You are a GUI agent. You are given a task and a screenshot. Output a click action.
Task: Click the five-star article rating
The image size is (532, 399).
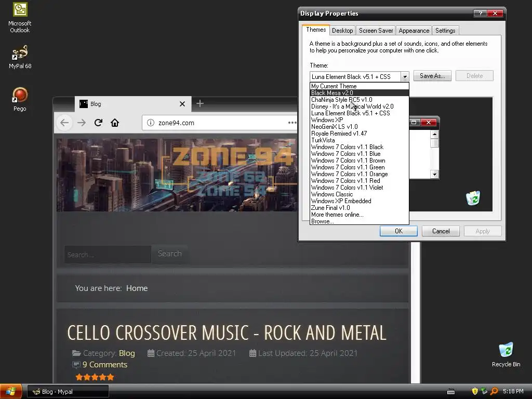click(x=95, y=377)
